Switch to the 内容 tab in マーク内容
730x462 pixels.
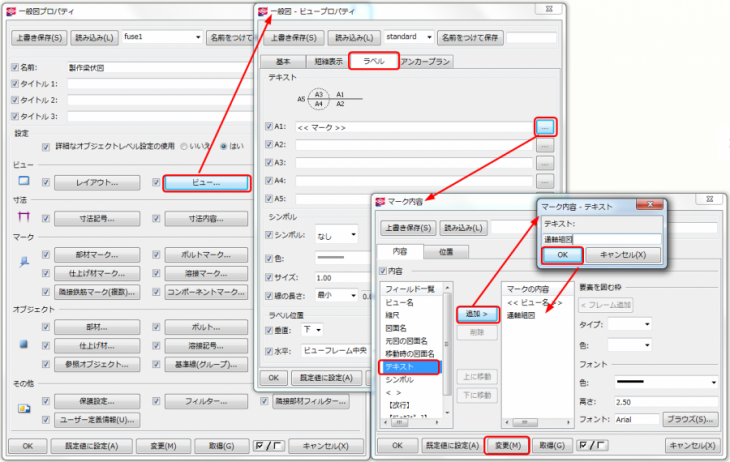(400, 251)
